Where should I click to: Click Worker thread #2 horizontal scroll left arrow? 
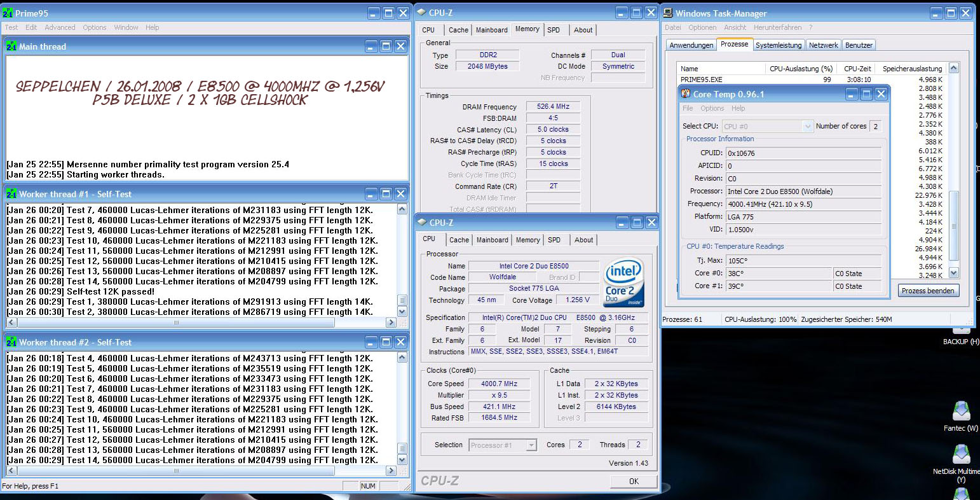click(x=11, y=471)
